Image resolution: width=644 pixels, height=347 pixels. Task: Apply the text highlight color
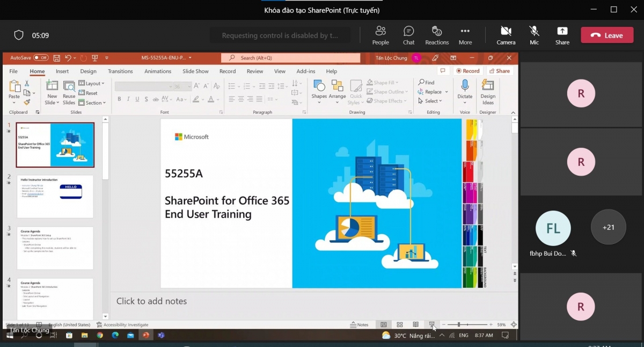(196, 99)
